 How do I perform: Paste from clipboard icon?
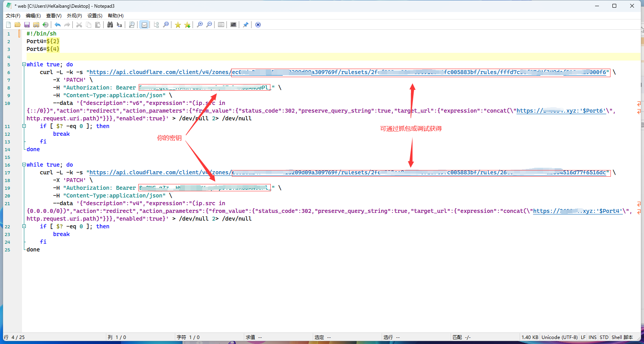pos(98,25)
